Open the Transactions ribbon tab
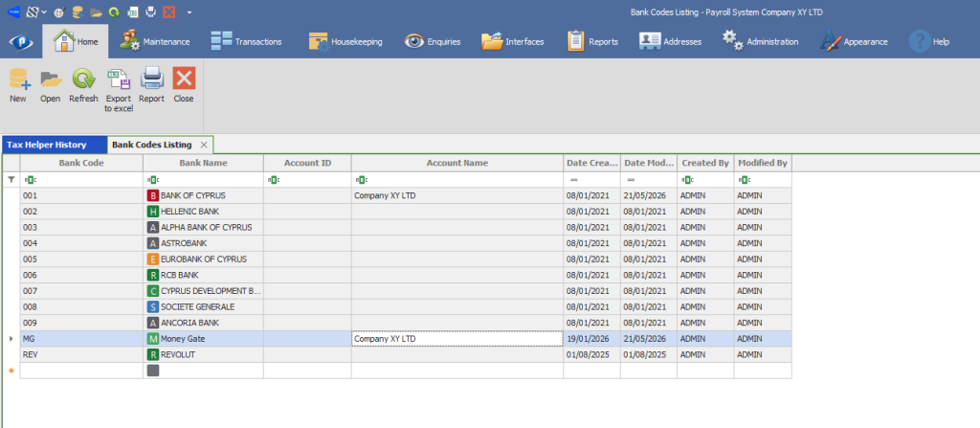Viewport: 980px width, 428px height. coord(246,41)
